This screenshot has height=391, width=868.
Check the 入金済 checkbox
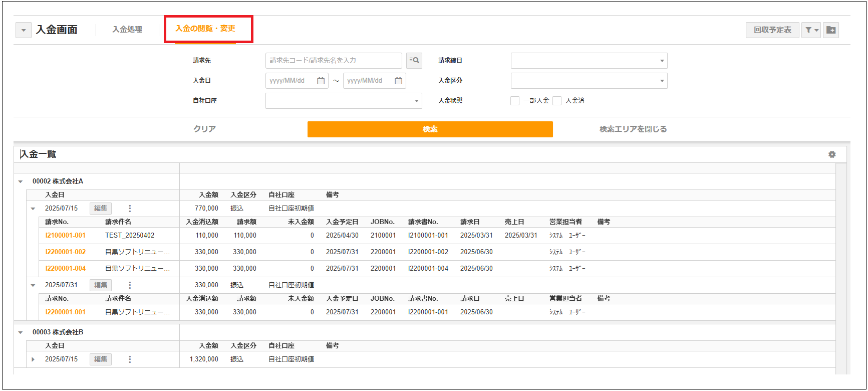pos(557,101)
